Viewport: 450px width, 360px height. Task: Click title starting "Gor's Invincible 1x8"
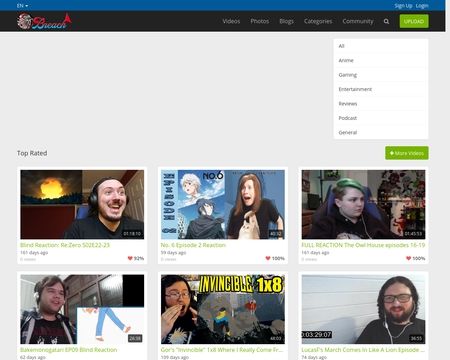tap(222, 350)
